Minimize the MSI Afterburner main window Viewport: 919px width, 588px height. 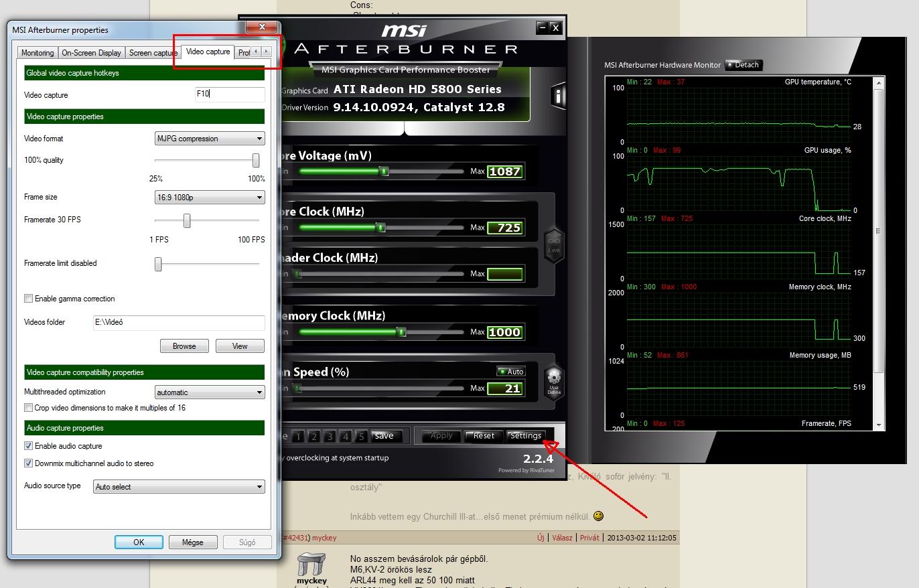(543, 27)
